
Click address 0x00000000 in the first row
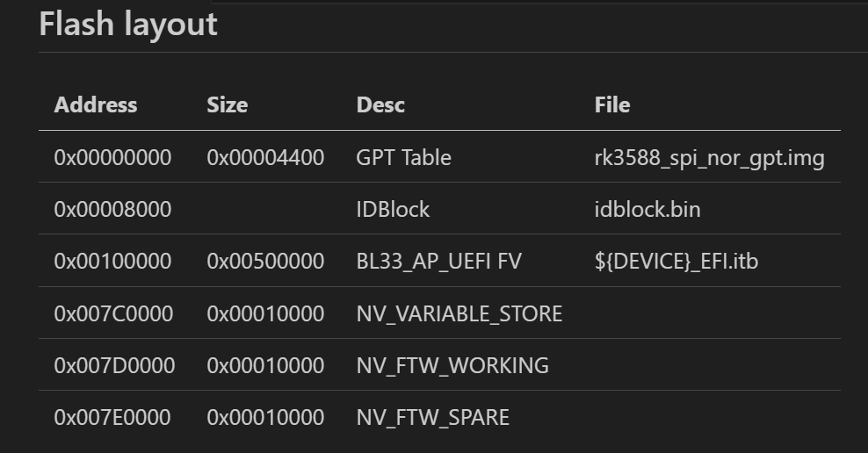pyautogui.click(x=112, y=158)
